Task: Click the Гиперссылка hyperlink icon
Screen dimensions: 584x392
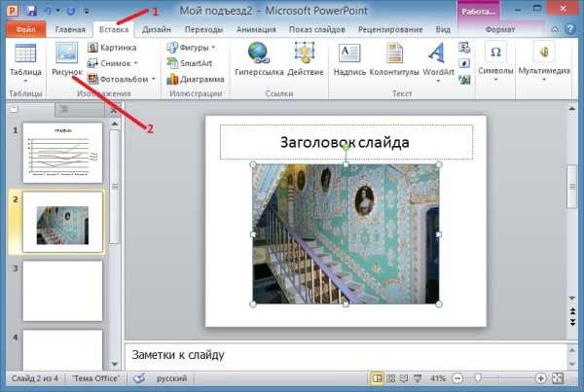Action: 258,60
